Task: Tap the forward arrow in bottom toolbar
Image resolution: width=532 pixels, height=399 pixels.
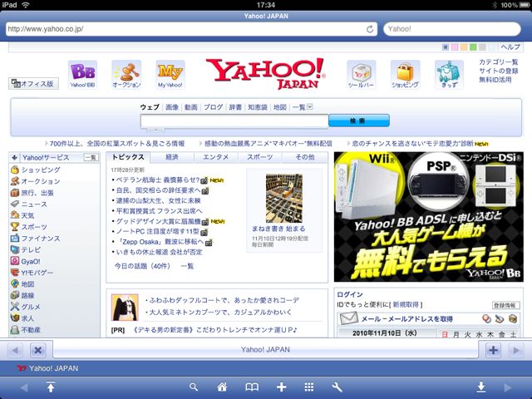Action: (508, 387)
